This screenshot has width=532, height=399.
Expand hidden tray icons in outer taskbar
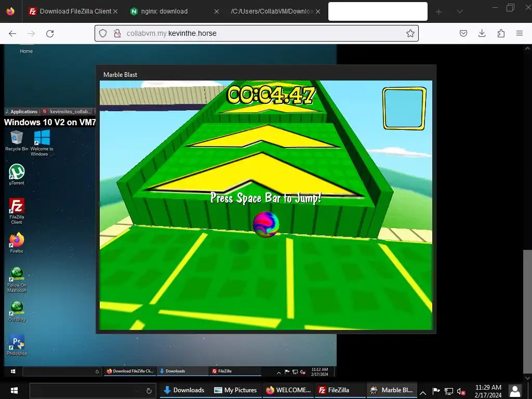[423, 393]
